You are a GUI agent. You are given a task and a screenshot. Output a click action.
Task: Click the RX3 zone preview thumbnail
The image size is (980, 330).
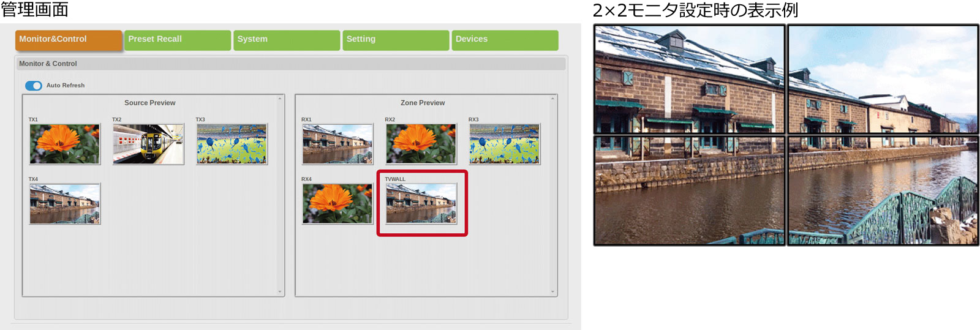(x=505, y=144)
